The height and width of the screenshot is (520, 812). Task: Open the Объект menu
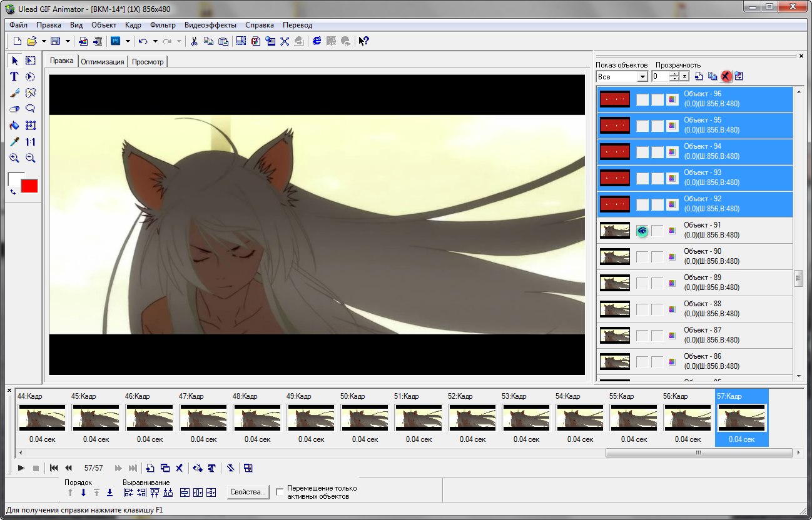point(104,25)
